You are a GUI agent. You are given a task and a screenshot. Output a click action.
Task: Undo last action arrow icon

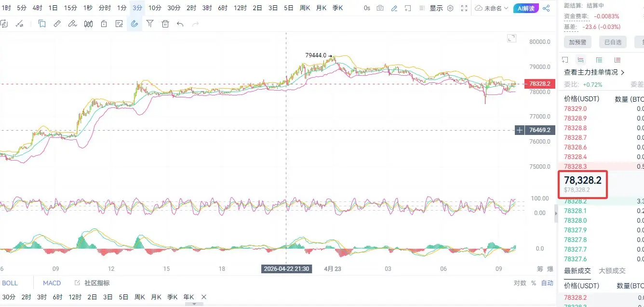180,24
